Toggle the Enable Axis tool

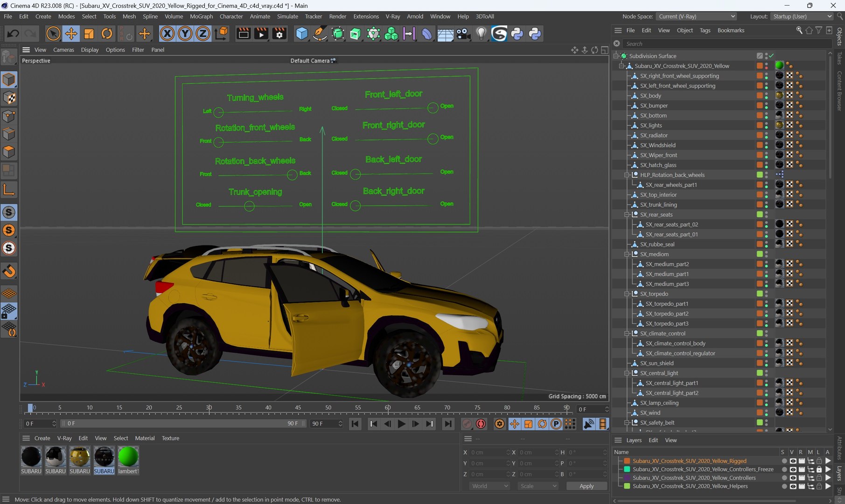click(x=9, y=189)
